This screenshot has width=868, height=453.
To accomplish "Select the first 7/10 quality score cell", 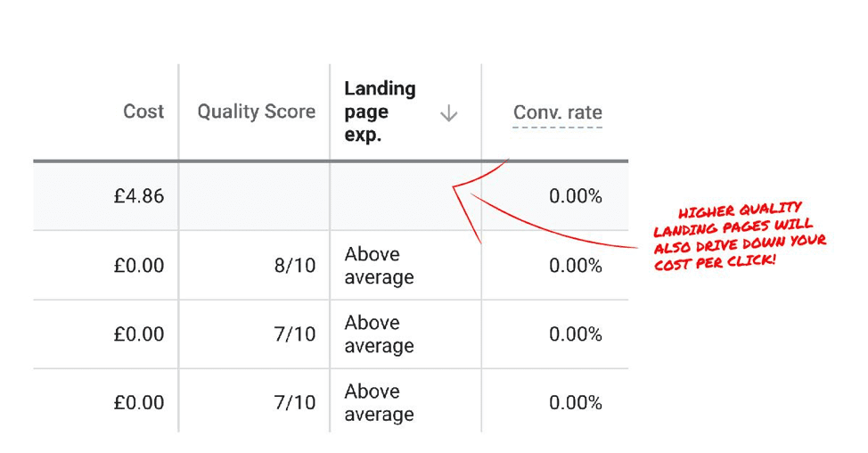I will (295, 334).
